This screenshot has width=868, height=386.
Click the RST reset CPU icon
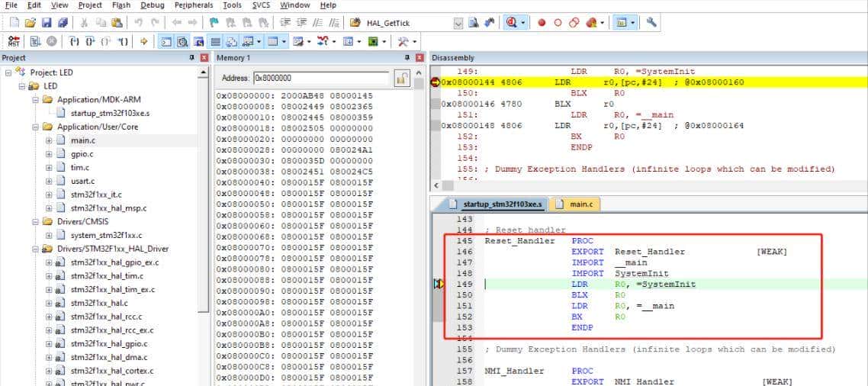click(14, 41)
